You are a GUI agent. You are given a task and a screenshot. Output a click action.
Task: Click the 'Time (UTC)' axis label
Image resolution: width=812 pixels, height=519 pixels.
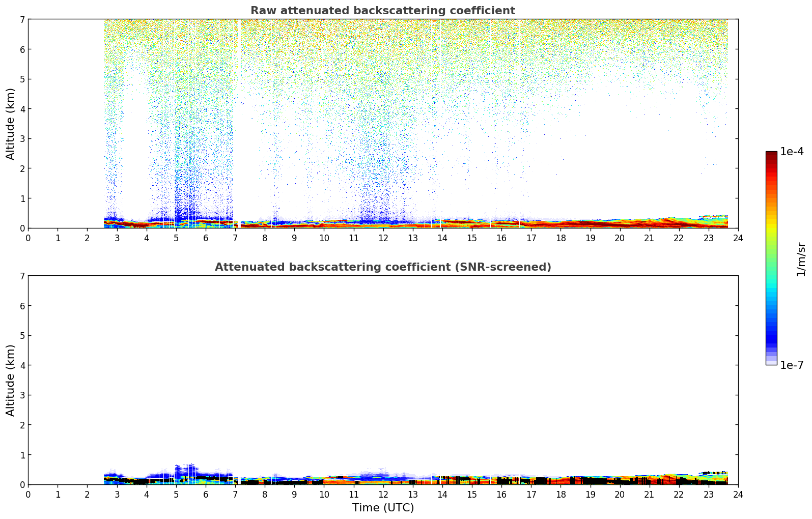(383, 508)
